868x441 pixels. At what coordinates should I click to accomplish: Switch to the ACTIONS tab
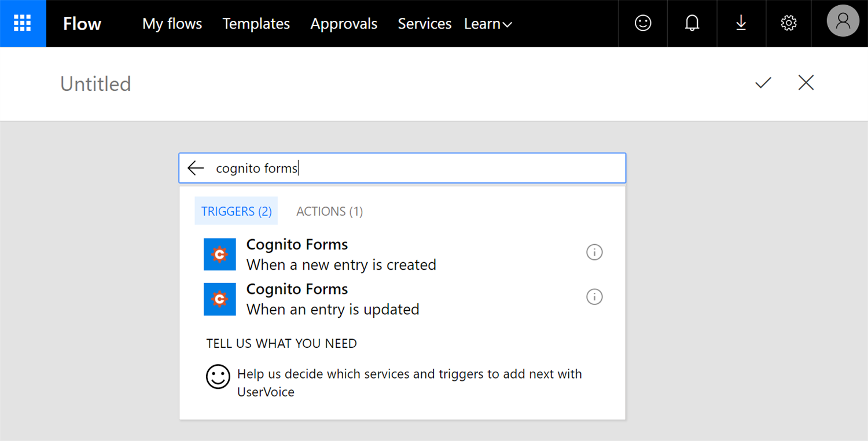point(329,211)
